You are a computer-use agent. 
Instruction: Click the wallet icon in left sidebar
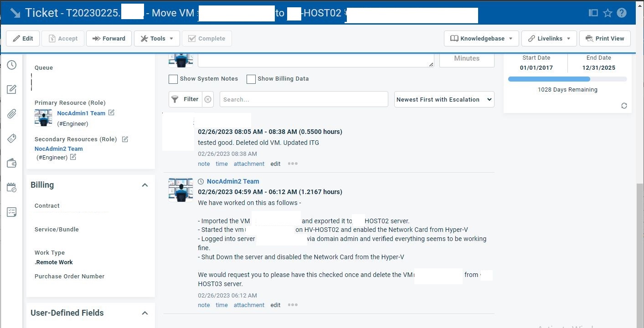point(12,163)
